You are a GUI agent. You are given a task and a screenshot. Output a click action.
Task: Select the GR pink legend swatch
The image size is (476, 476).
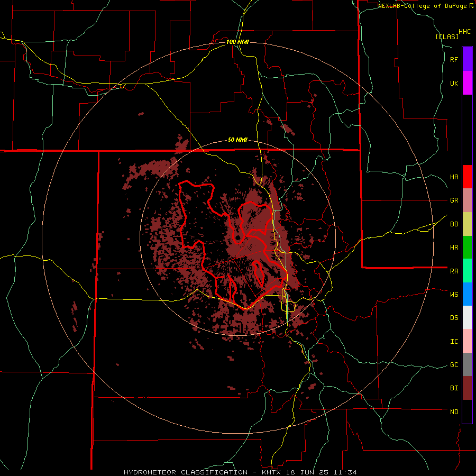pyautogui.click(x=467, y=200)
